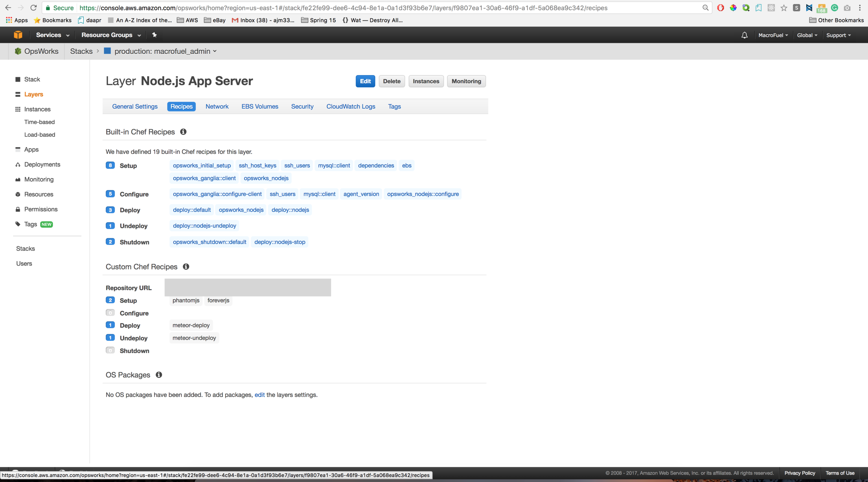Open Time-based instances in sidebar
Image resolution: width=868 pixels, height=482 pixels.
40,122
